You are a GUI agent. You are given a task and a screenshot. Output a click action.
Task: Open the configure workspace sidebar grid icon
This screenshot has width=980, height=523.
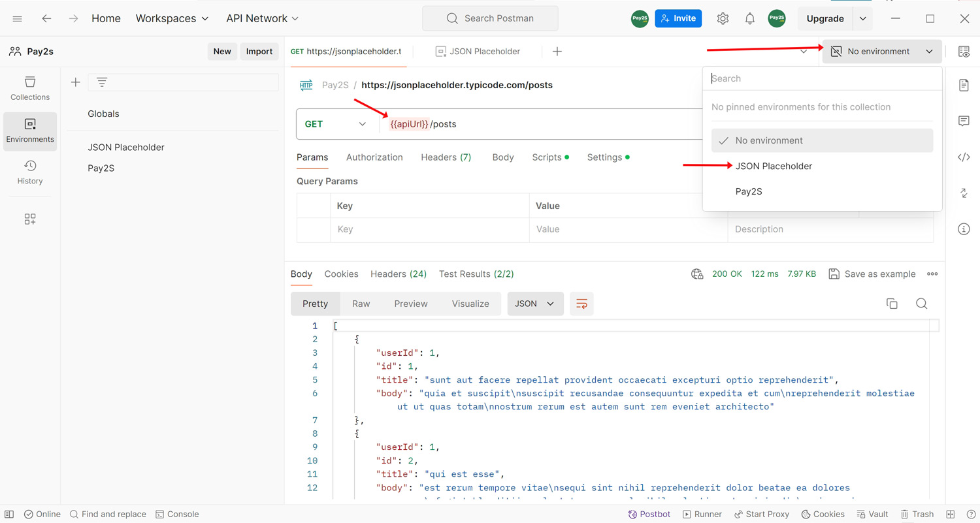pyautogui.click(x=30, y=219)
